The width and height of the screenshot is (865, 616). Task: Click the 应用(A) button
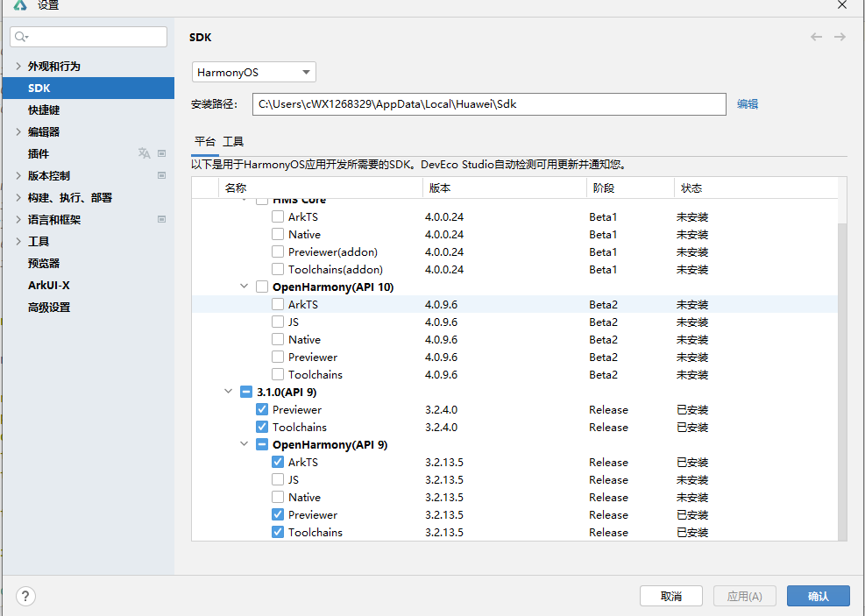[x=745, y=596]
